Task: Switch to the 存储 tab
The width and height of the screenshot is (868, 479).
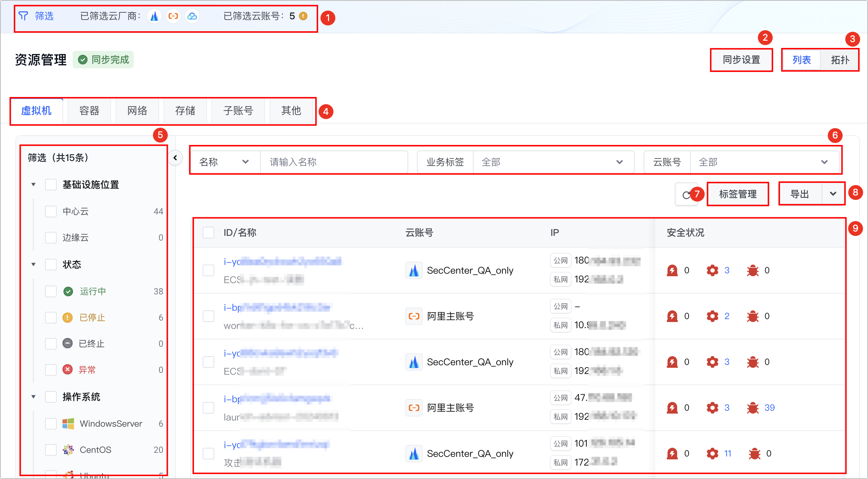Action: tap(185, 111)
